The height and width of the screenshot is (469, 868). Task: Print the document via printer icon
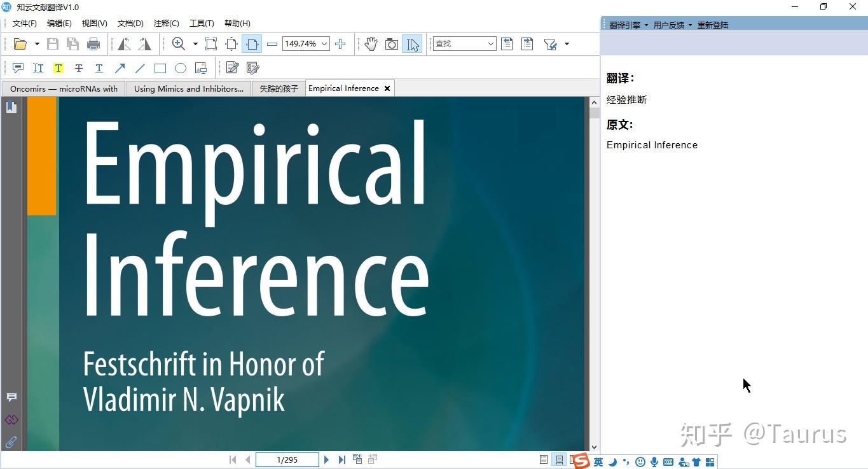click(93, 44)
